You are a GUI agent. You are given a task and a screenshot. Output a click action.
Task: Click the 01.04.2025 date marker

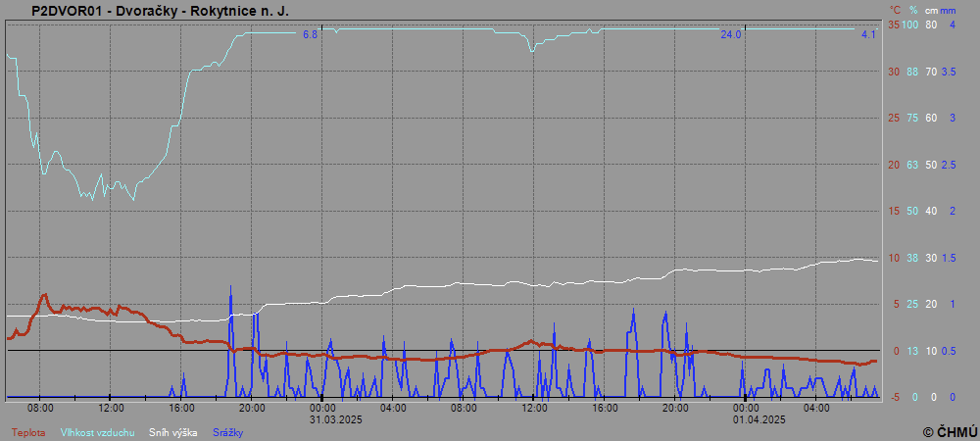tap(747, 419)
